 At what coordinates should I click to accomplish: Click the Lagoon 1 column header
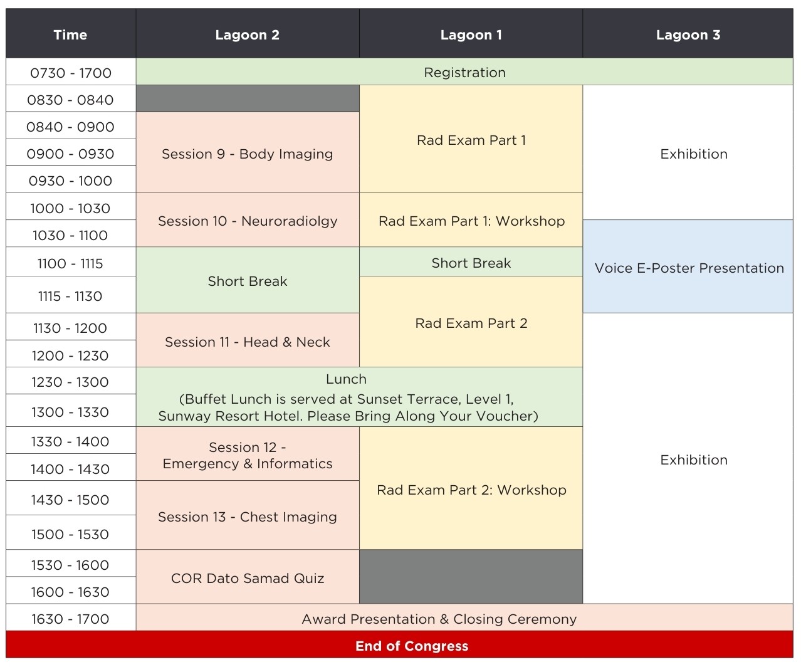tap(471, 35)
